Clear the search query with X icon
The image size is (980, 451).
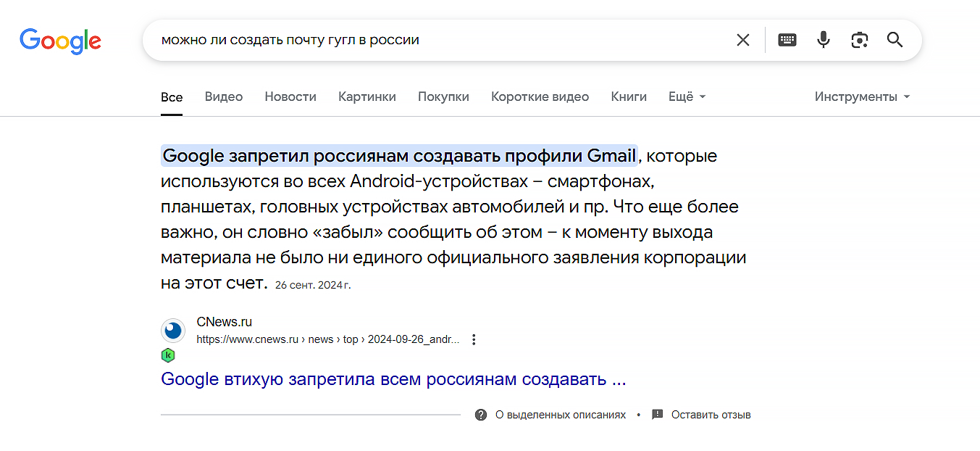[743, 40]
